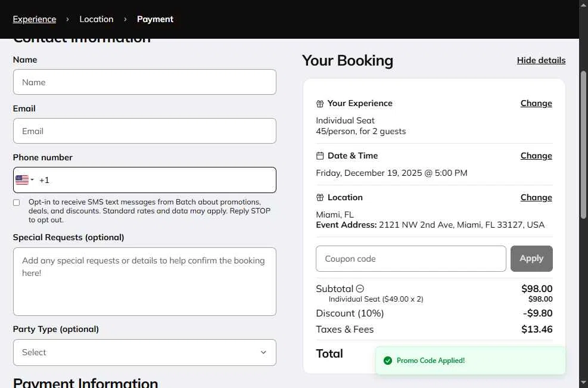The width and height of the screenshot is (588, 388).
Task: Click the page vertical scrollbar
Action: click(583, 144)
